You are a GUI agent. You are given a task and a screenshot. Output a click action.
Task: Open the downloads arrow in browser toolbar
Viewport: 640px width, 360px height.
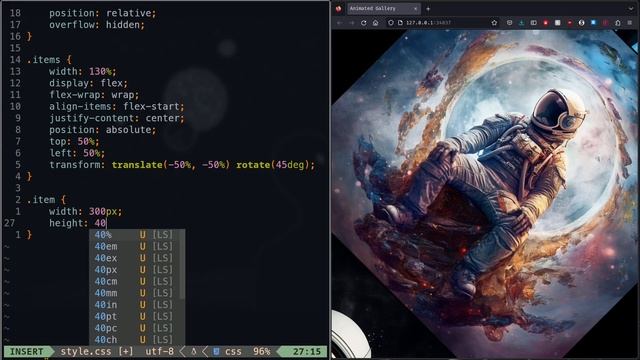coord(521,23)
